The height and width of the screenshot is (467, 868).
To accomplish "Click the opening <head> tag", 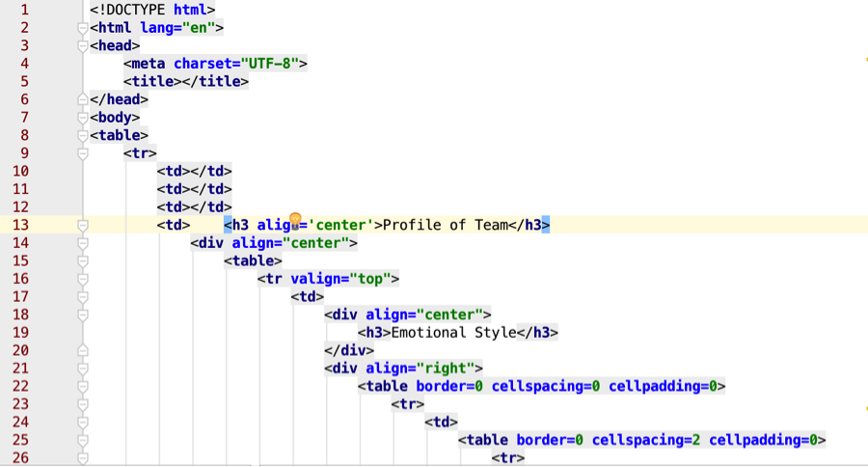I will point(115,45).
